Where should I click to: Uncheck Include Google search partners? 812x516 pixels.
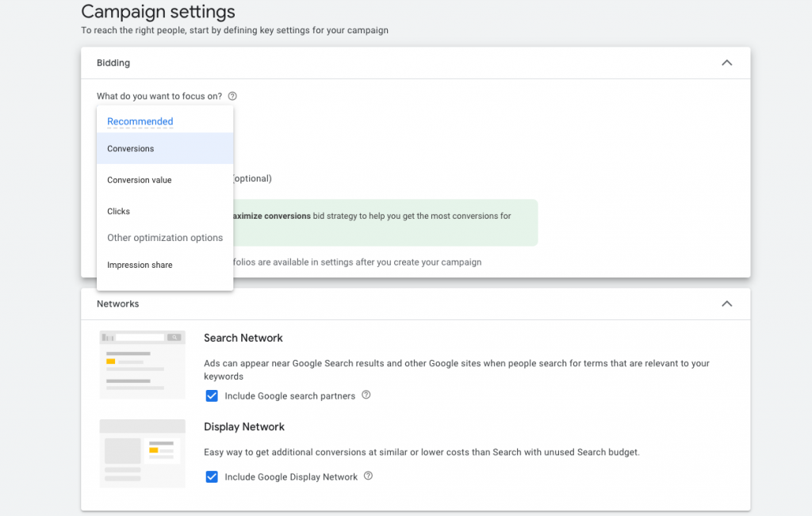click(x=212, y=396)
